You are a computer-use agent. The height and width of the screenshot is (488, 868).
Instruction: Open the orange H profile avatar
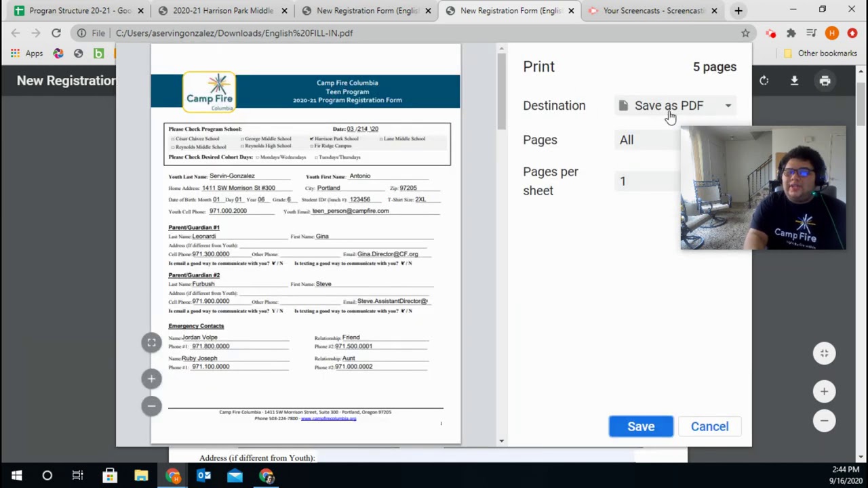click(832, 33)
